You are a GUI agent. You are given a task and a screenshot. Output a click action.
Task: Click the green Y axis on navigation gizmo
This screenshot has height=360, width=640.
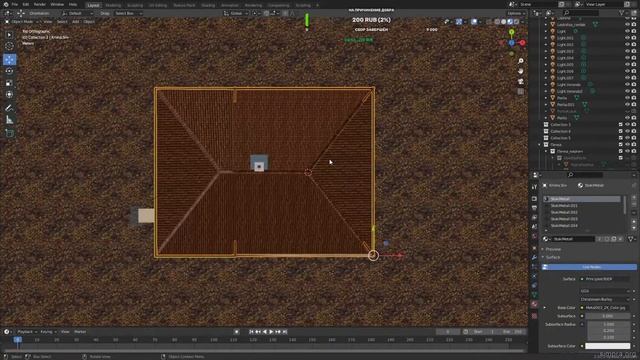point(511,32)
